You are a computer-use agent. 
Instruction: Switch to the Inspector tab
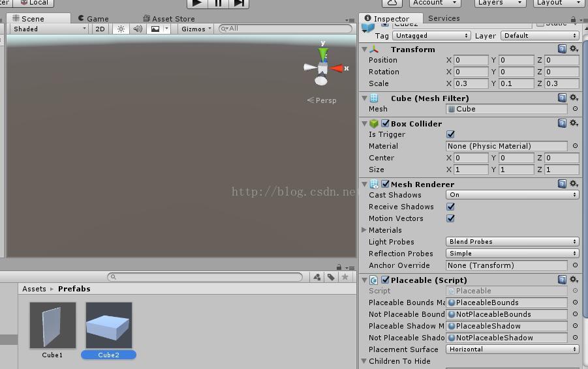tap(391, 18)
